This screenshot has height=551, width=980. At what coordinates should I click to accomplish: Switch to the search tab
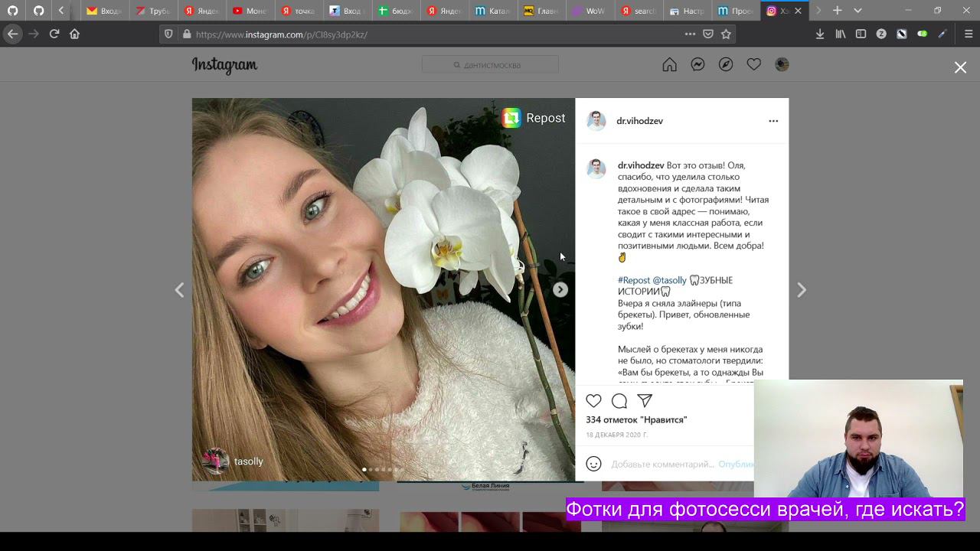pyautogui.click(x=637, y=11)
